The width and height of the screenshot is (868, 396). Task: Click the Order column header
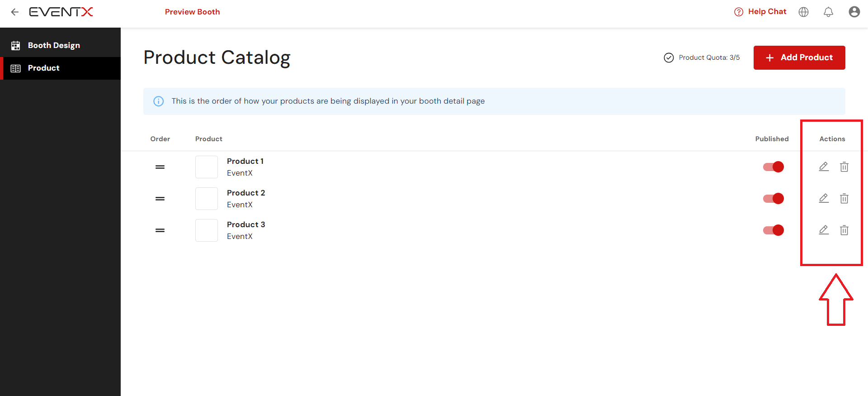click(160, 139)
